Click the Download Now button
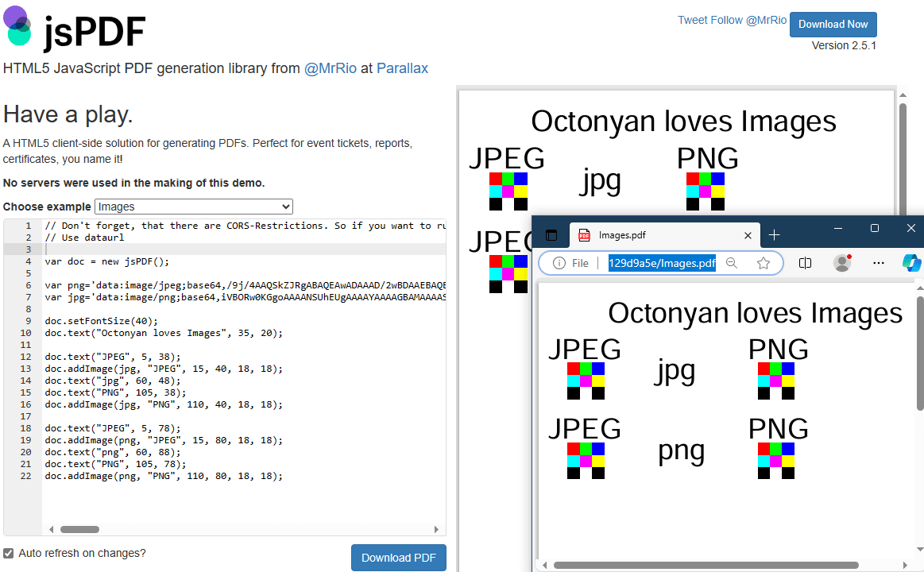The height and width of the screenshot is (572, 924). click(x=833, y=25)
